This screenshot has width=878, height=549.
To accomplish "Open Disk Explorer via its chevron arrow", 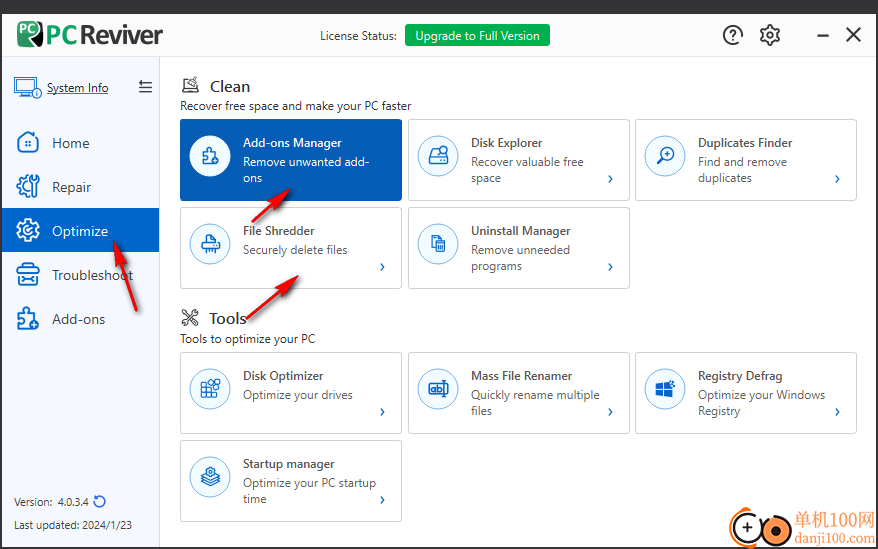I will coord(610,179).
